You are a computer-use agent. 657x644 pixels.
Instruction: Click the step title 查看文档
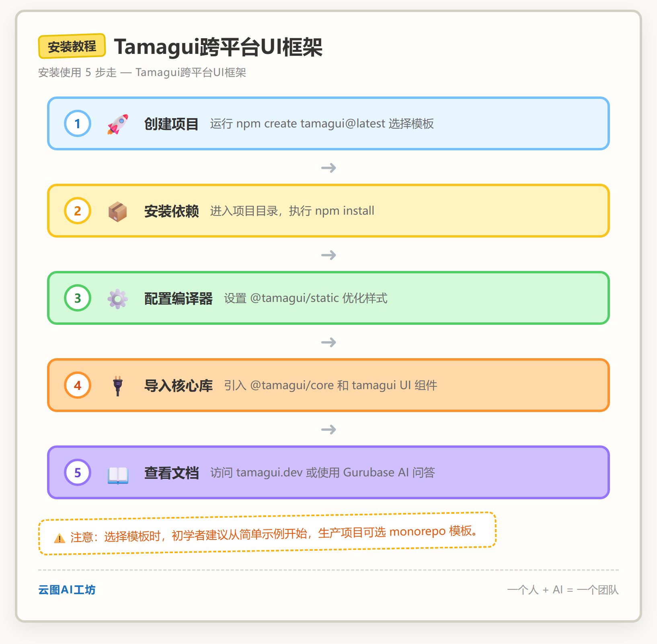pyautogui.click(x=171, y=473)
